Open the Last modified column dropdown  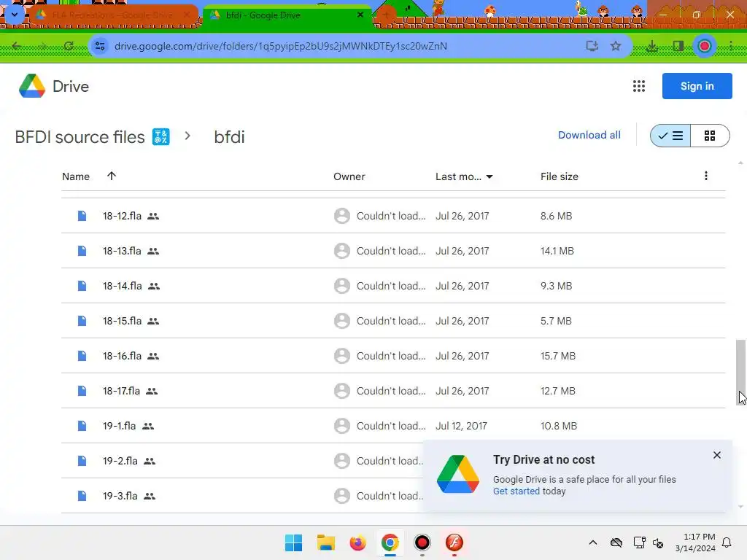pos(489,176)
